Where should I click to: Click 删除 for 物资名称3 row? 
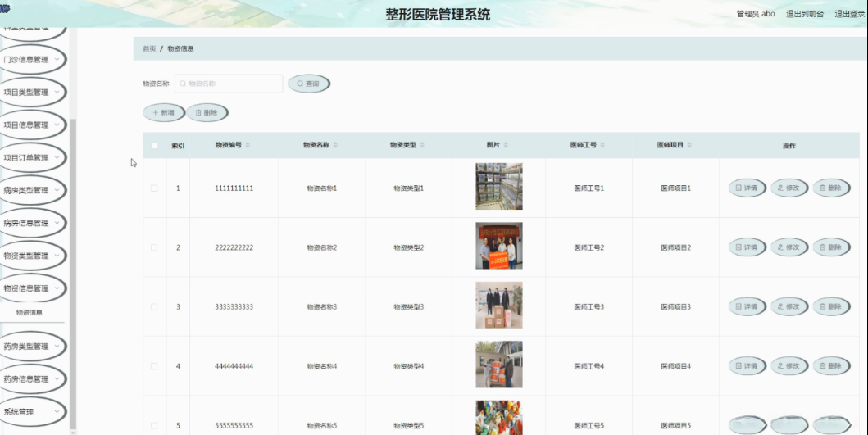(831, 306)
